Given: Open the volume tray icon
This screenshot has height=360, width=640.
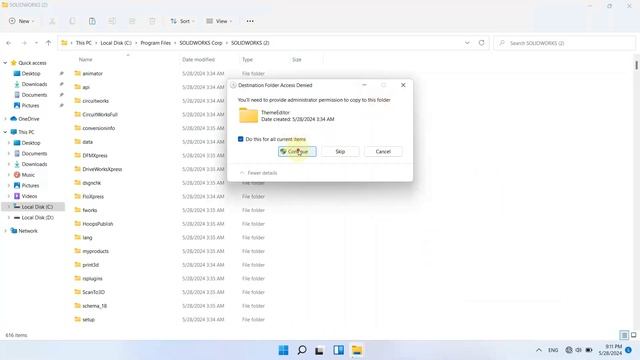Looking at the screenshot, I should [578, 350].
